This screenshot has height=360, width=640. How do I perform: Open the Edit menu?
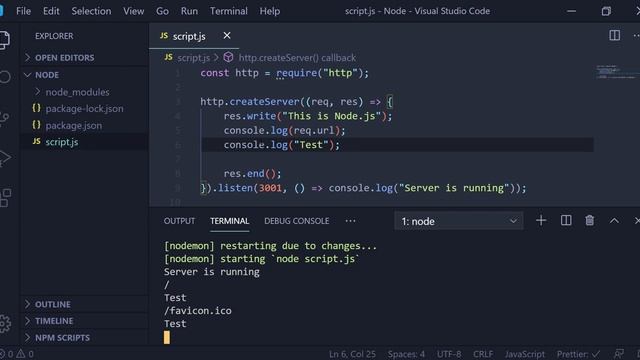(x=51, y=11)
